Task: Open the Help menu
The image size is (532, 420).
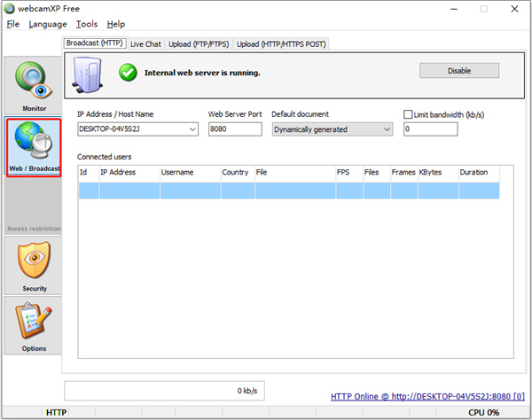Action: 115,24
